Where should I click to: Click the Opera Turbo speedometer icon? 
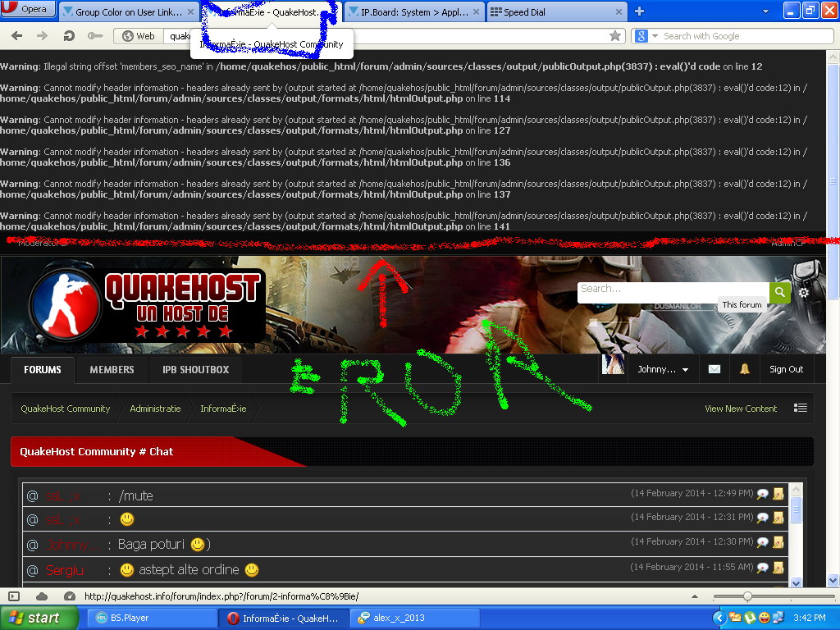click(x=69, y=596)
